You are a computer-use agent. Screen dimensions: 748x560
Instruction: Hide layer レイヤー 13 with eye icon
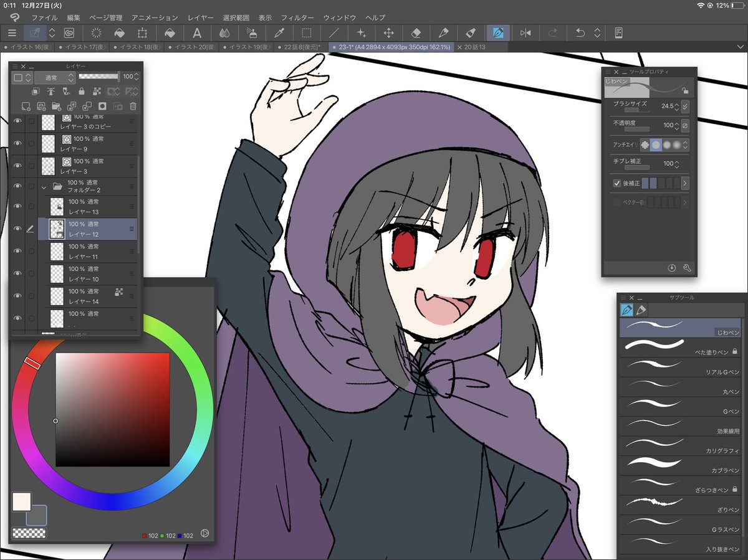coord(17,206)
